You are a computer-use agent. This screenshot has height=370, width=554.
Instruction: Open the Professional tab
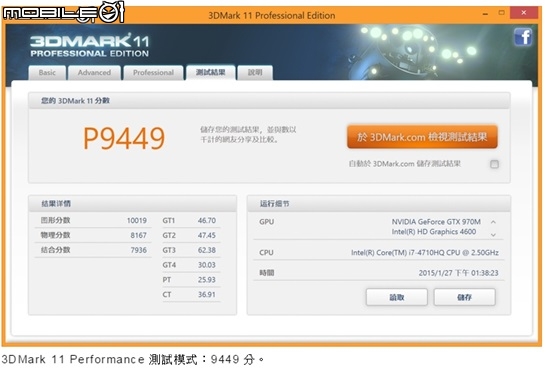point(153,72)
